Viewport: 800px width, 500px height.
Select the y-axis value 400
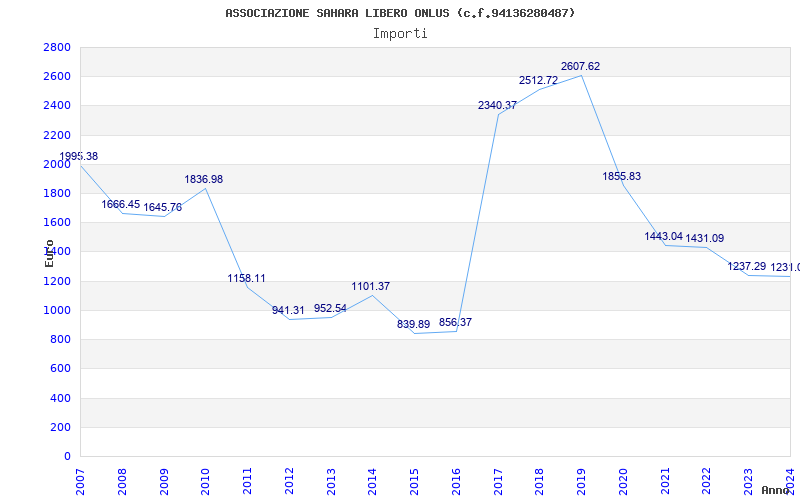tap(60, 398)
